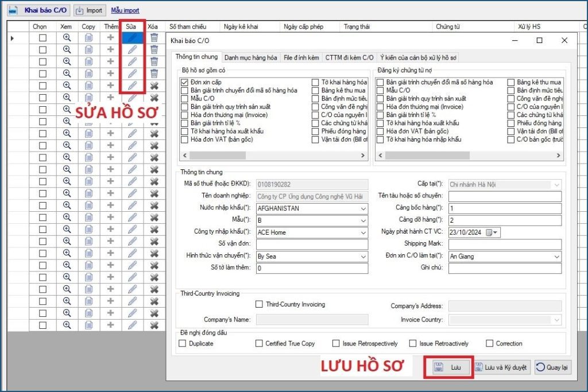Viewport: 588px width, 392px height.
Task: Click the horizontal scrollbar thumb in Đăng ký chứng từ nợ
Action: (x=427, y=155)
